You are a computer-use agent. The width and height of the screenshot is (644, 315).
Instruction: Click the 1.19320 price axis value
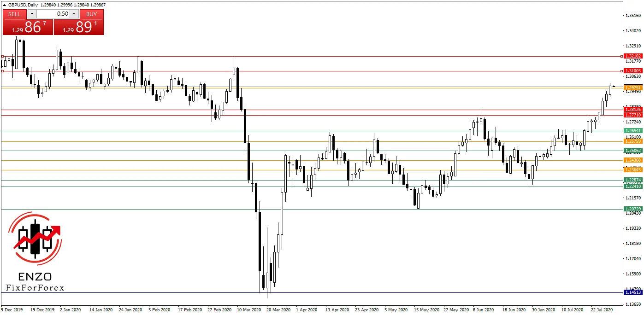pyautogui.click(x=633, y=228)
